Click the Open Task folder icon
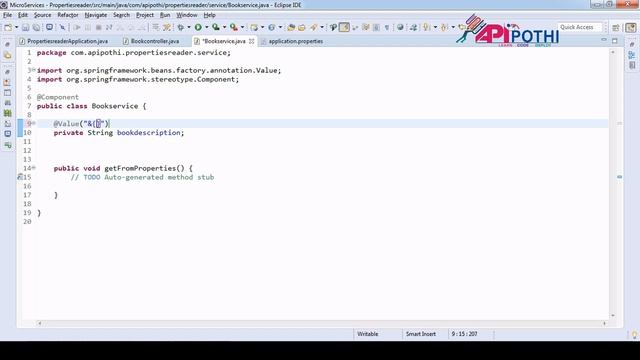640x360 pixels. (x=302, y=27)
